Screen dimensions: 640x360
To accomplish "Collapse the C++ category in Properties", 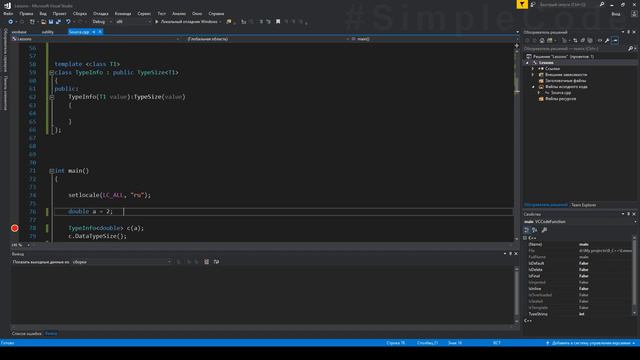I will coord(526,238).
